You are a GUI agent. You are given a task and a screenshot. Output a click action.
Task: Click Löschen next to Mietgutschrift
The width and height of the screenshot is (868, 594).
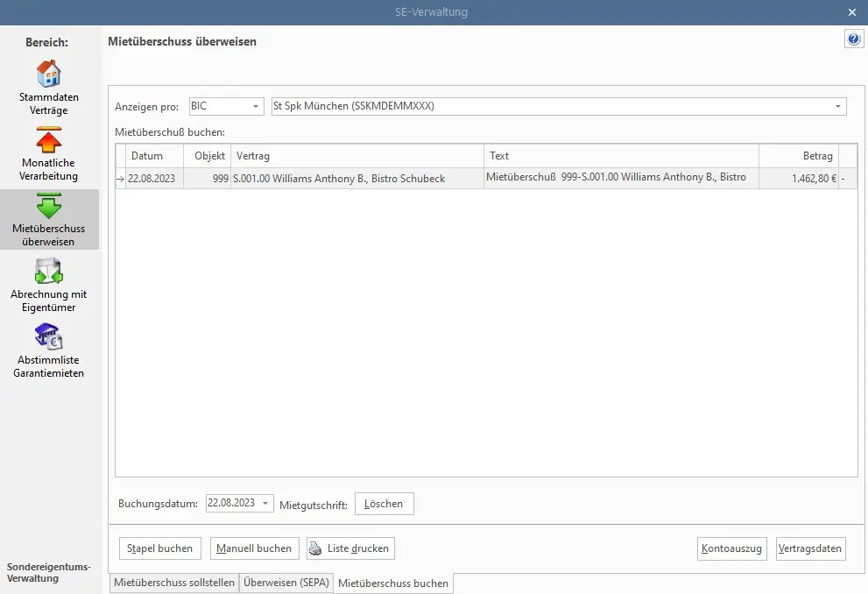click(384, 504)
